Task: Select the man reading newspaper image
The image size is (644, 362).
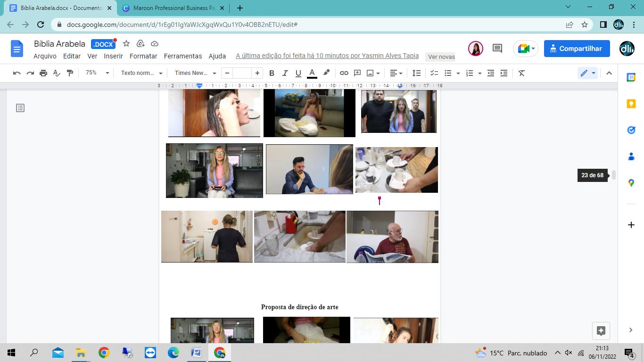Action: pos(392,237)
